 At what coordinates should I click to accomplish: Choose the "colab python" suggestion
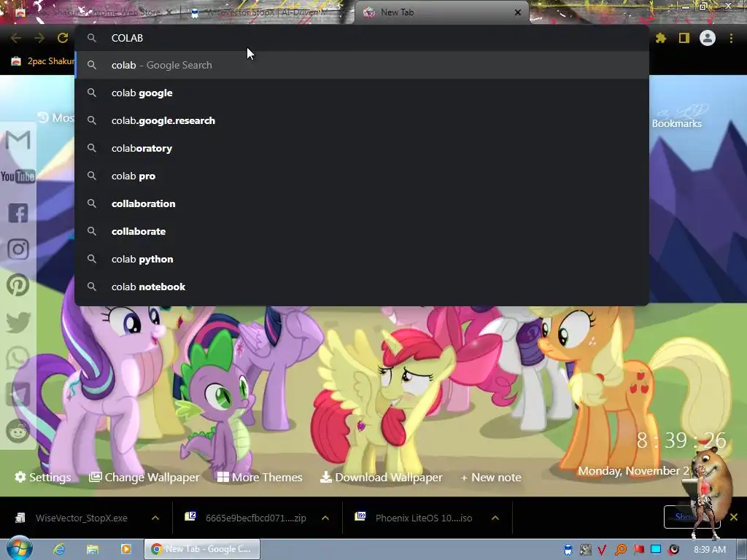pyautogui.click(x=362, y=259)
